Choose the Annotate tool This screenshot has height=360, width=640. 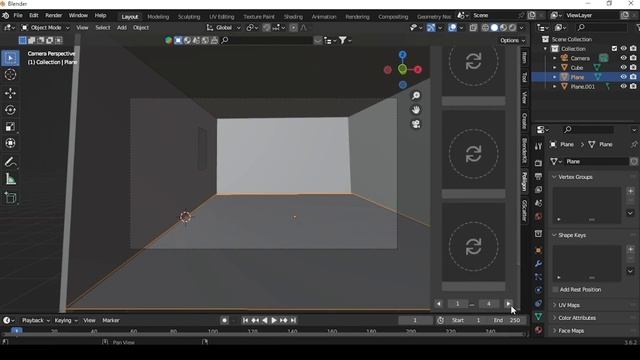click(x=11, y=162)
